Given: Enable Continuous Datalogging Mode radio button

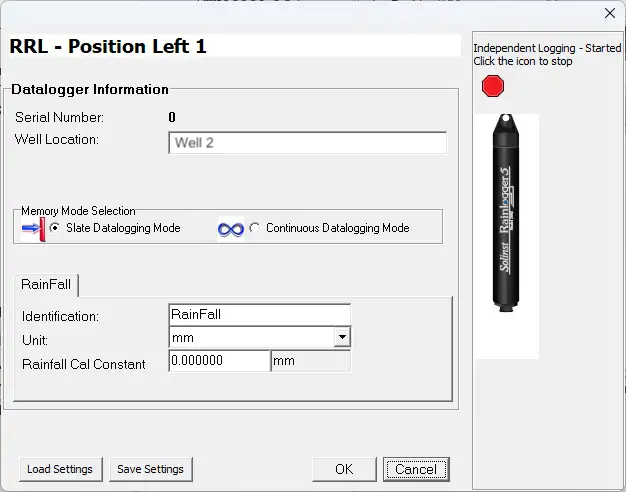Looking at the screenshot, I should [255, 228].
